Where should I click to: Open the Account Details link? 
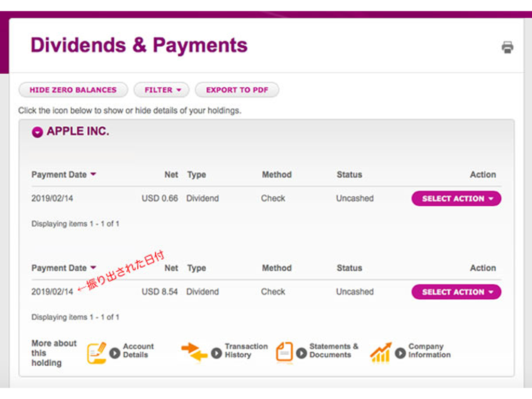coord(138,351)
